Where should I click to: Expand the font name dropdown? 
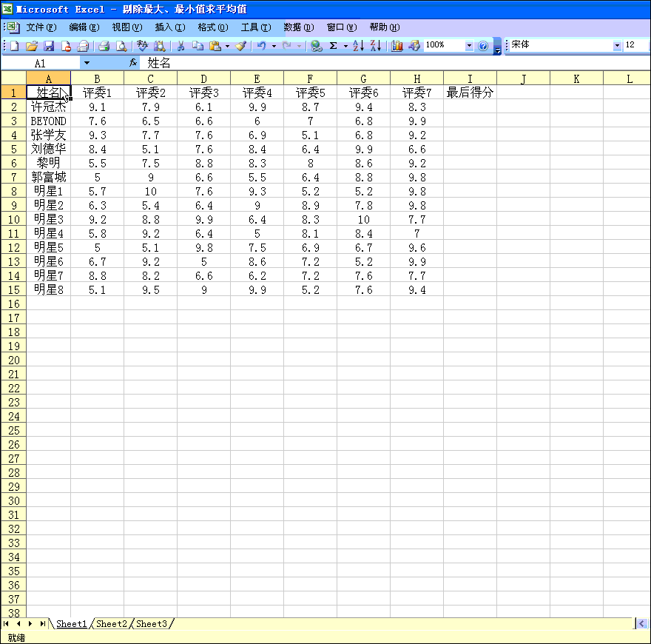coord(618,46)
